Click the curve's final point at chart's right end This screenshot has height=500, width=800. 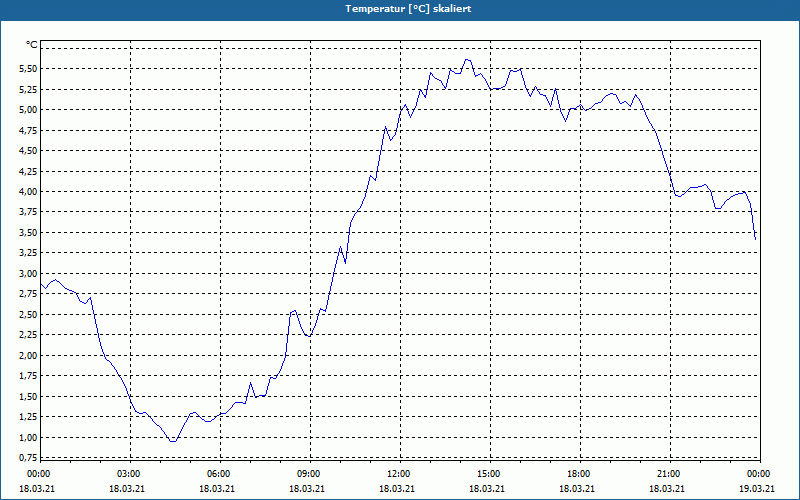tap(755, 239)
